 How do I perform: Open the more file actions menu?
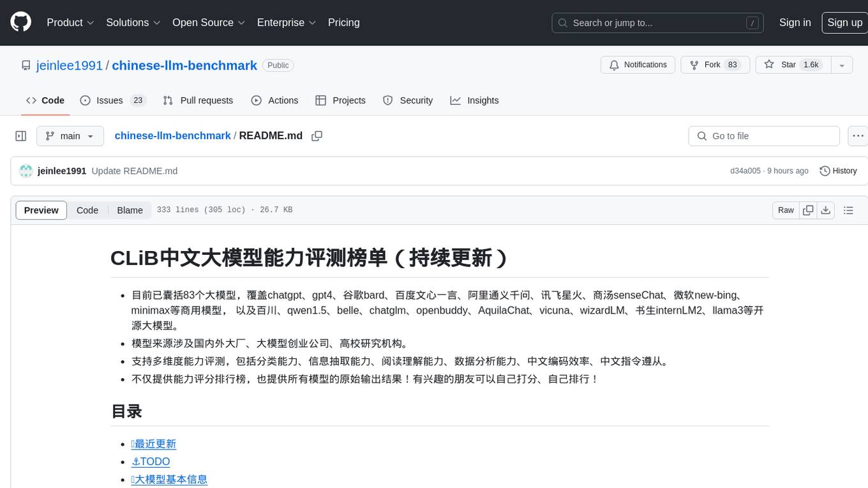858,136
